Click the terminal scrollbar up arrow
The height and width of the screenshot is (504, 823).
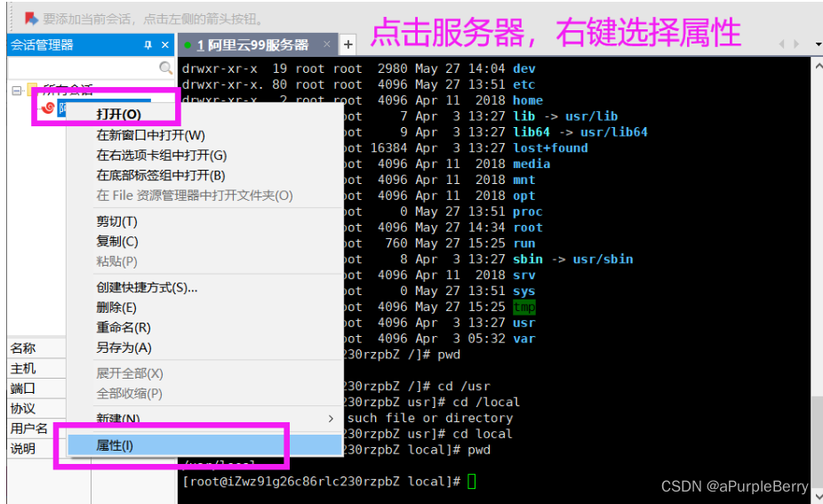818,66
